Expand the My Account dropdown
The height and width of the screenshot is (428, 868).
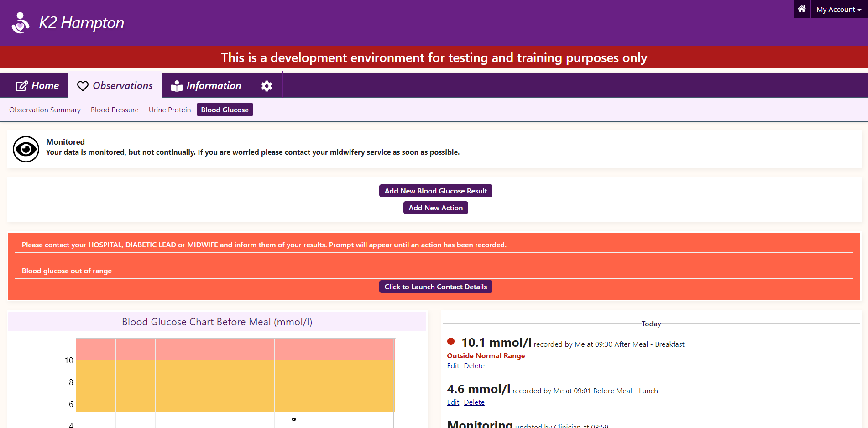[839, 9]
